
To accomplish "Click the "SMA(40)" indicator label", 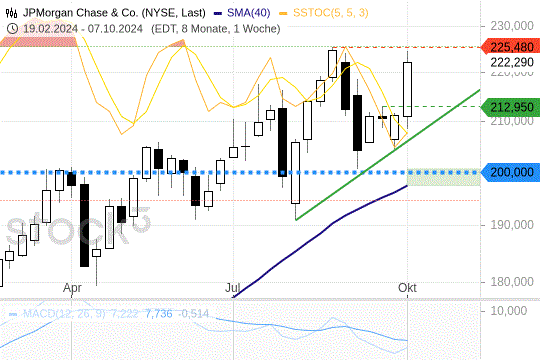I will [x=249, y=13].
